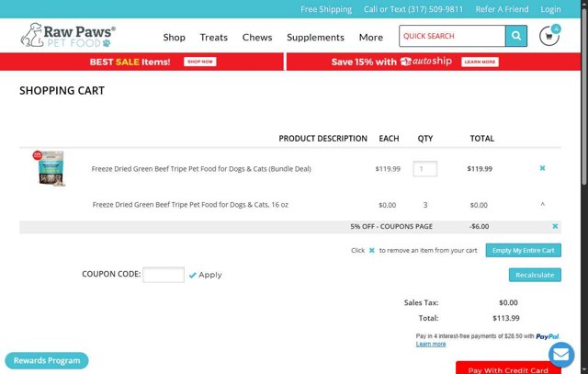This screenshot has height=374, width=588.
Task: Remove the Bundle Deal item with X
Action: (x=542, y=168)
